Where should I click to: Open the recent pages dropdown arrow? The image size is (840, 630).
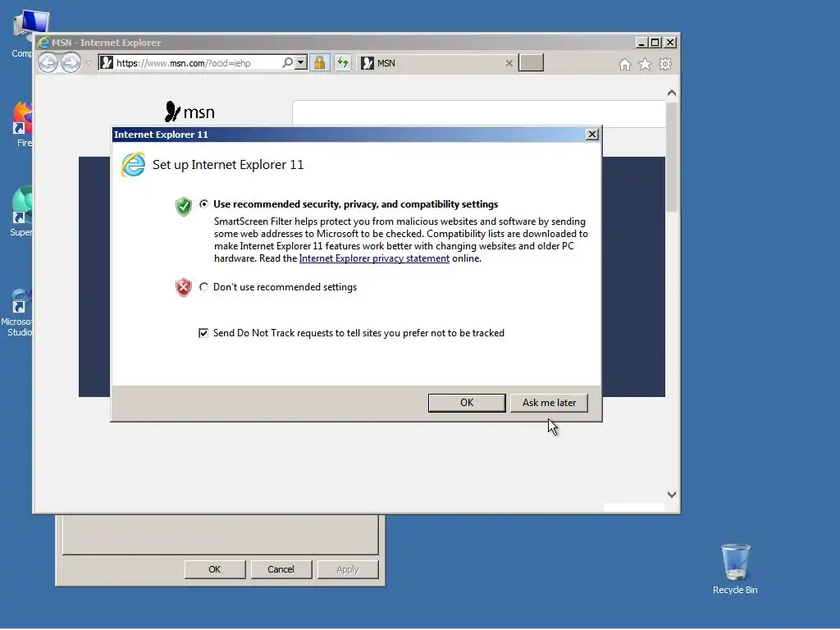[89, 63]
